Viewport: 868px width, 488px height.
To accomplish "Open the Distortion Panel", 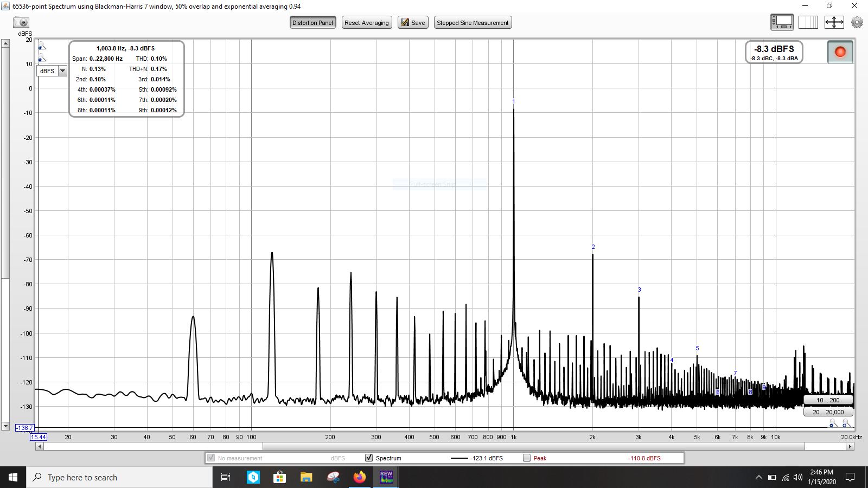I will coord(313,23).
